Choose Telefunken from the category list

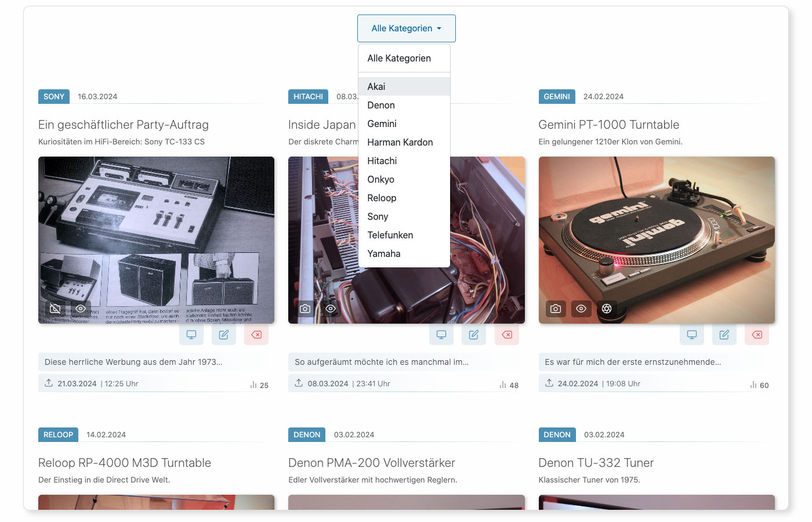point(404,235)
